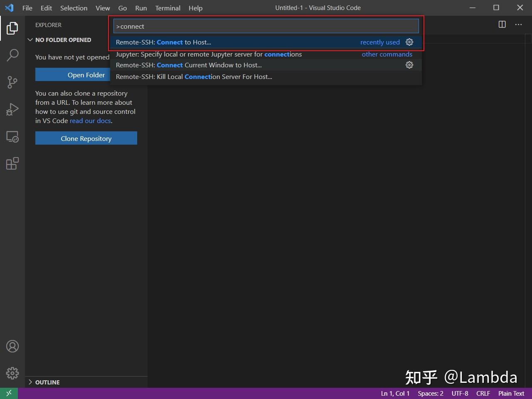
Task: Click the Clone Repository button
Action: click(x=86, y=138)
